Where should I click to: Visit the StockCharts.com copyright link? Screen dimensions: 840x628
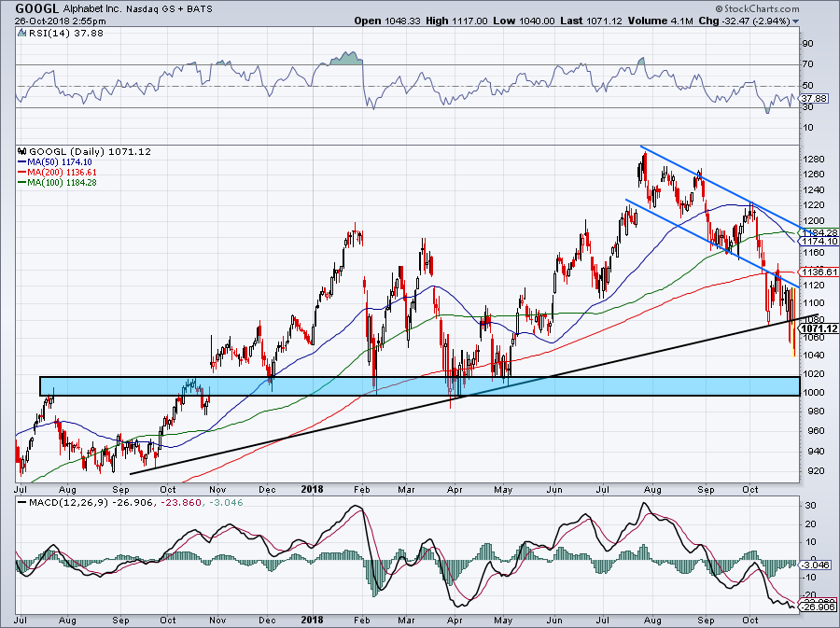point(757,8)
